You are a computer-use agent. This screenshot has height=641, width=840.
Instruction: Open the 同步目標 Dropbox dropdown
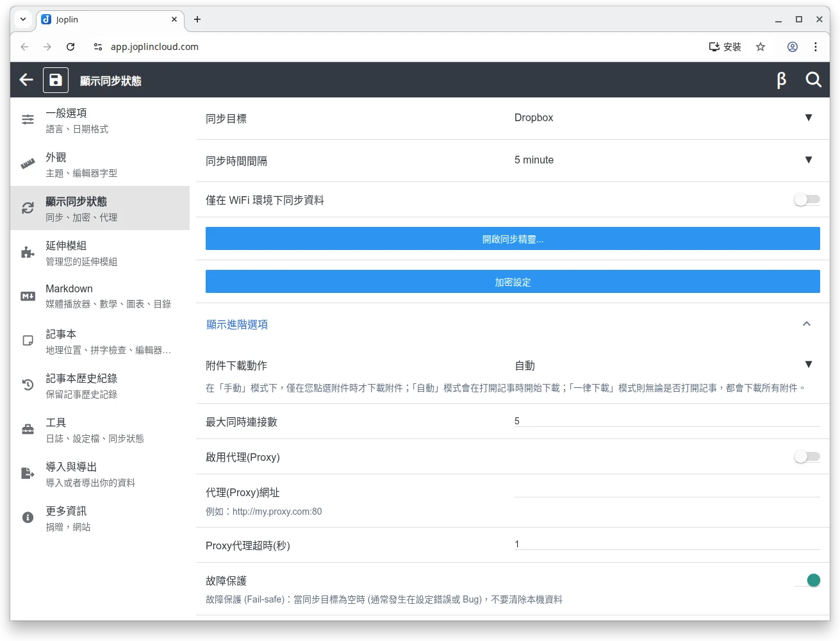coord(663,118)
